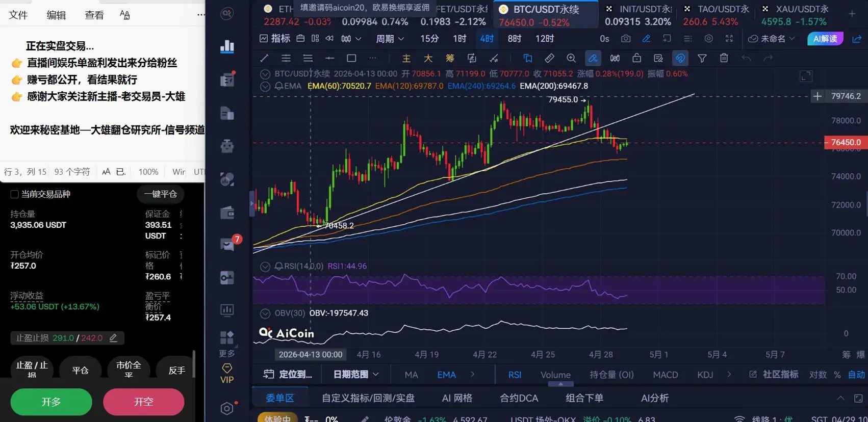
Task: Open the AI 网格 tab
Action: tap(457, 398)
